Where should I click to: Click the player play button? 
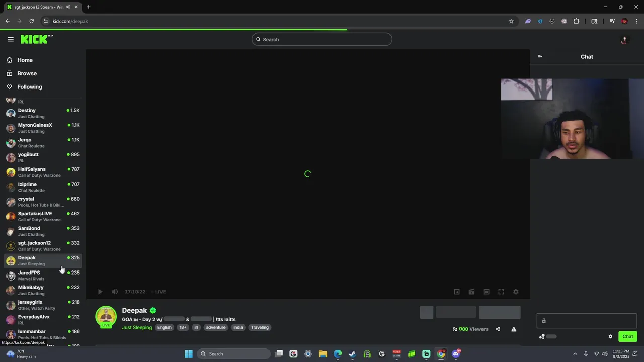[100, 292]
